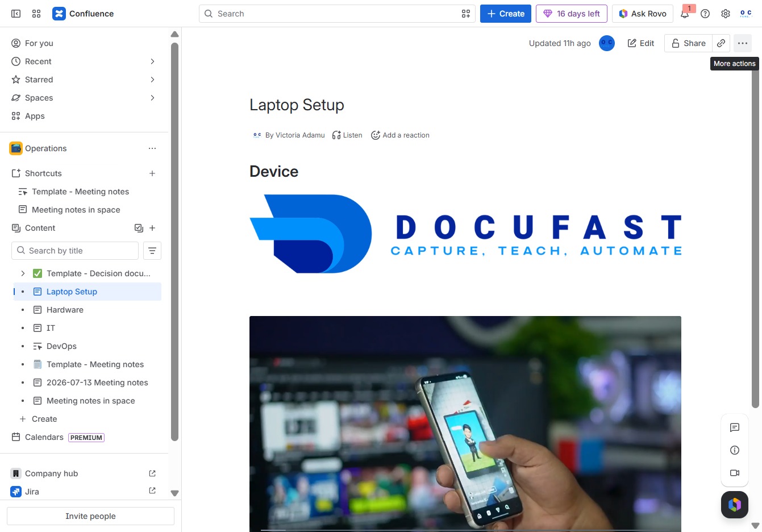Click the Create button in header

(x=506, y=14)
